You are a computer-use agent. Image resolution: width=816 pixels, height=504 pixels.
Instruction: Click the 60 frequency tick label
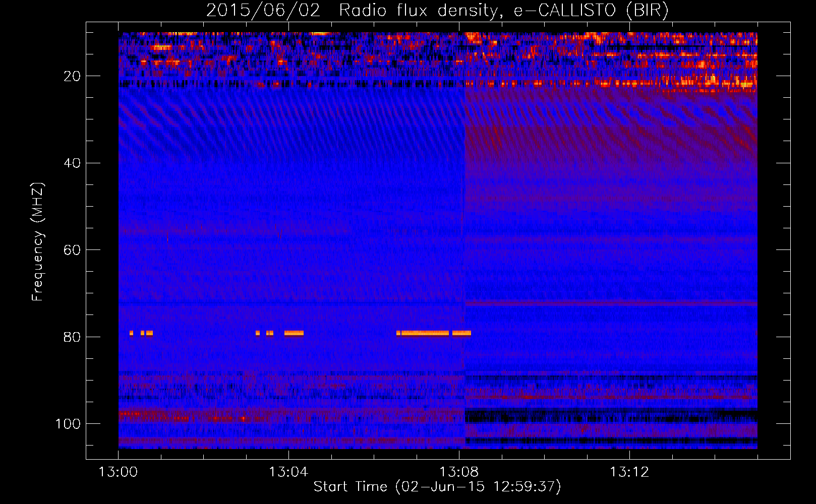pos(73,250)
